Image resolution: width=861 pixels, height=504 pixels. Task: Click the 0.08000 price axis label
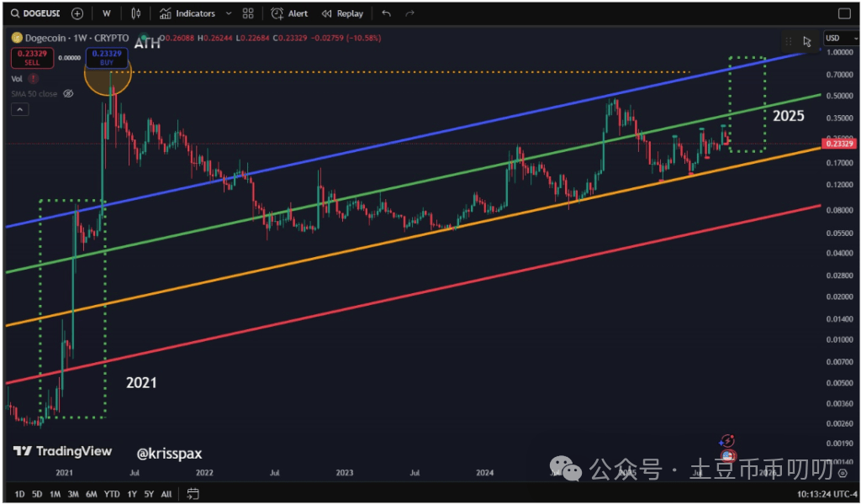click(x=838, y=210)
